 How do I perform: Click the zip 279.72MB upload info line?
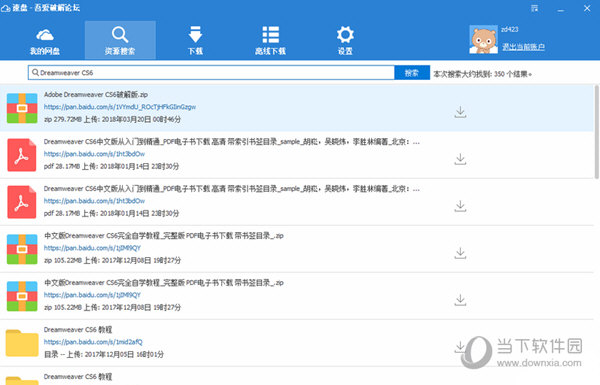(x=112, y=119)
